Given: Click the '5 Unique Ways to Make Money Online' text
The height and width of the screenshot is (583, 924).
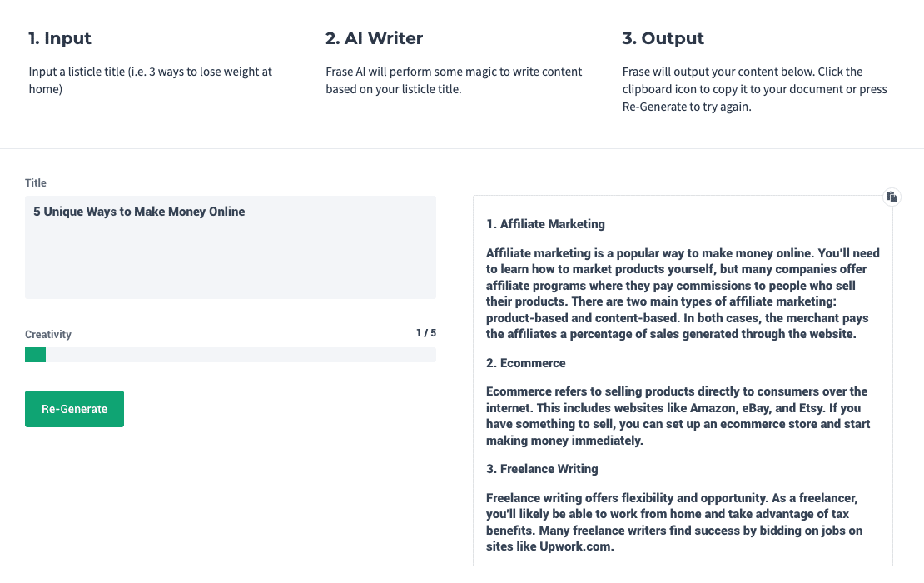Looking at the screenshot, I should point(139,212).
